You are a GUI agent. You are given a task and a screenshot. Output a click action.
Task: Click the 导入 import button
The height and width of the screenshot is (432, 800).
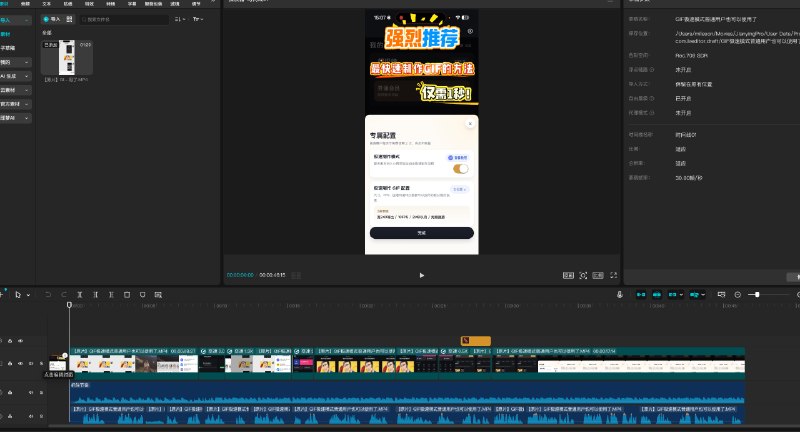(x=52, y=19)
